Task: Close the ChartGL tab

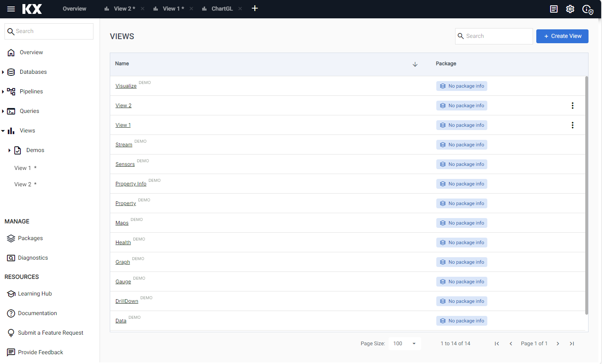Action: [x=240, y=9]
